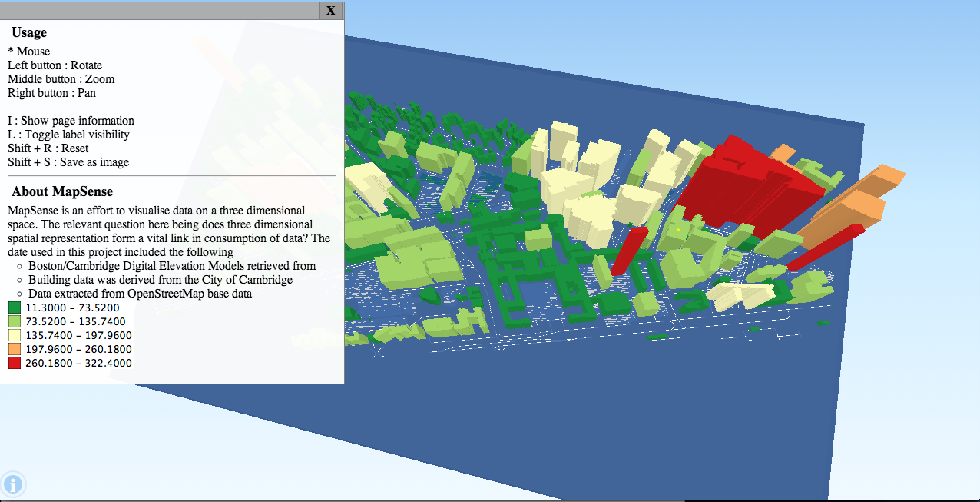Click 'Shift + S : Save as image' text
The height and width of the screenshot is (502, 980).
coord(69,162)
